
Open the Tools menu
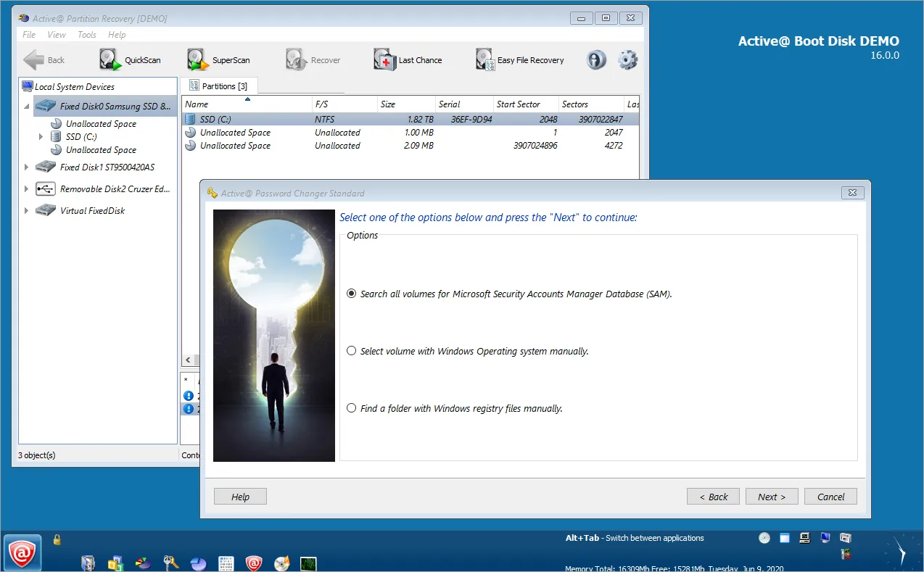click(x=87, y=35)
